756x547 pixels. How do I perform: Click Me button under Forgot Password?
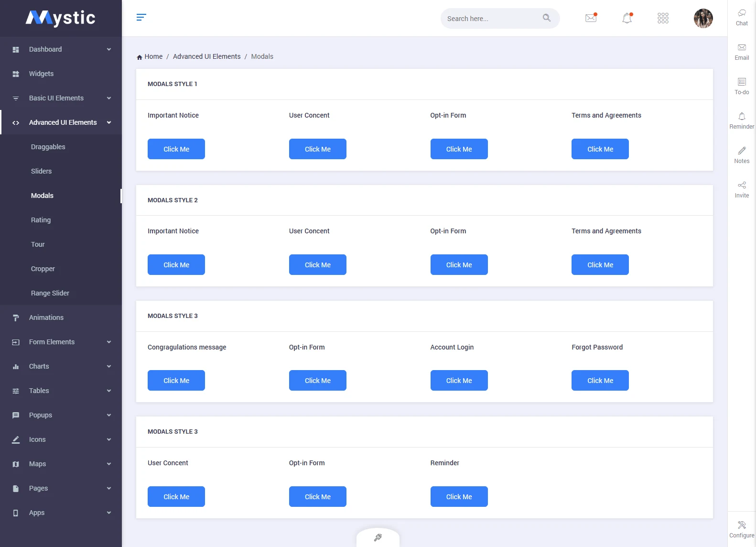pos(600,381)
